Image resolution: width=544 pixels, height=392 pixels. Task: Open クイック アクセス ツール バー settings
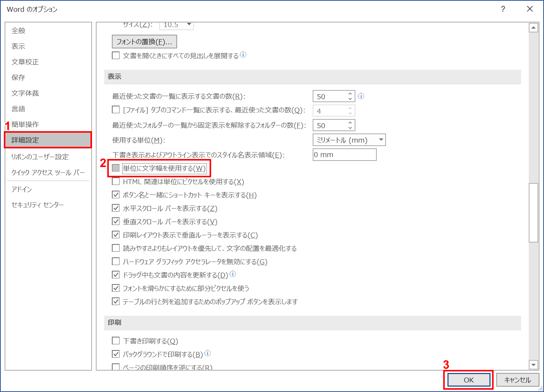point(48,172)
